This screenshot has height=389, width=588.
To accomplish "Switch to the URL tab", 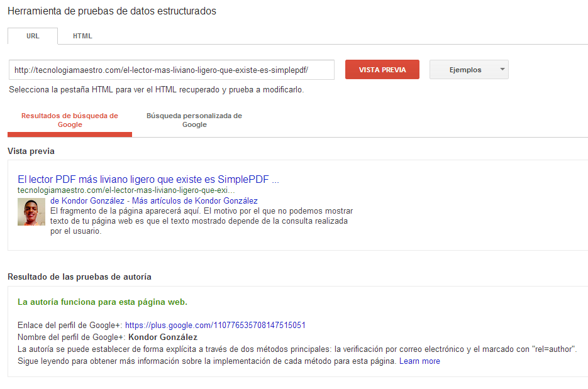I will [33, 36].
